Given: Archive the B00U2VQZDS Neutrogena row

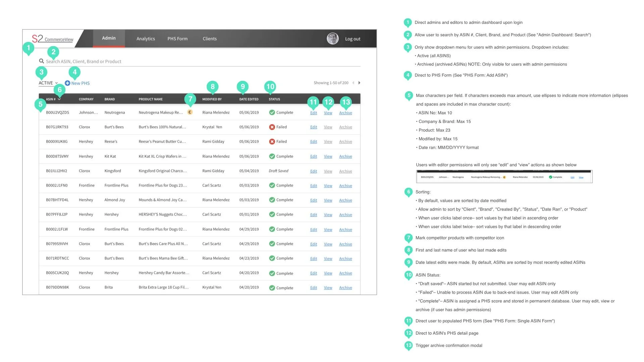Looking at the screenshot, I should (x=345, y=113).
